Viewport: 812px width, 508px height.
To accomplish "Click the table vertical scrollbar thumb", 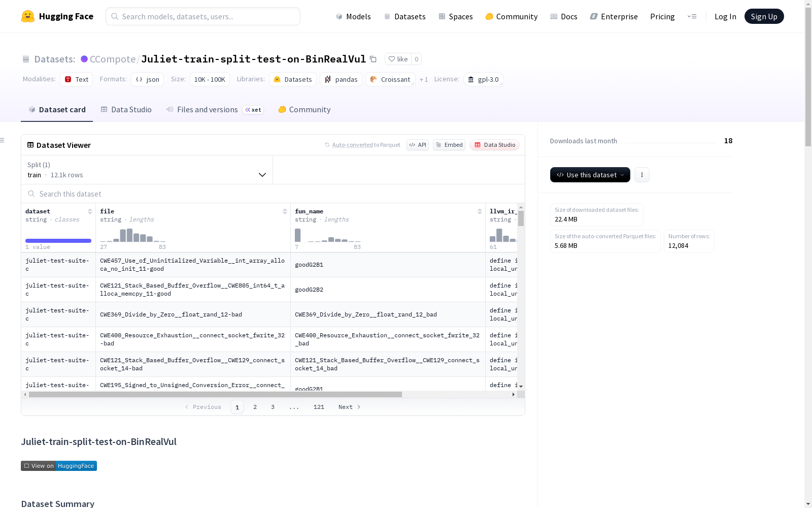I will click(x=521, y=218).
